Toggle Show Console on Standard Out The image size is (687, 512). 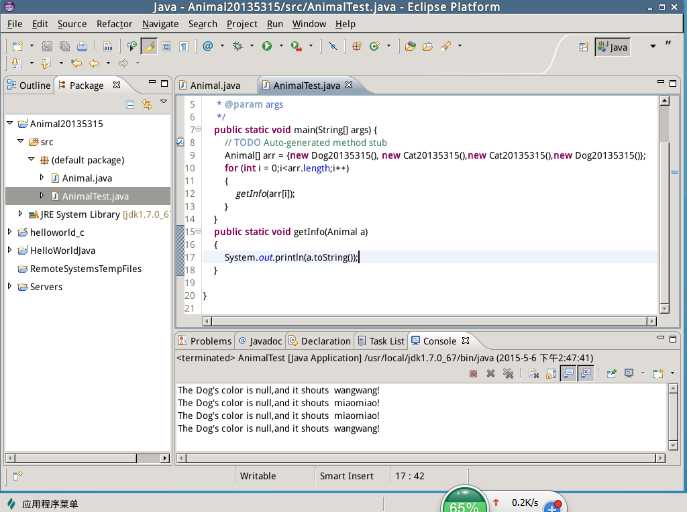(569, 374)
